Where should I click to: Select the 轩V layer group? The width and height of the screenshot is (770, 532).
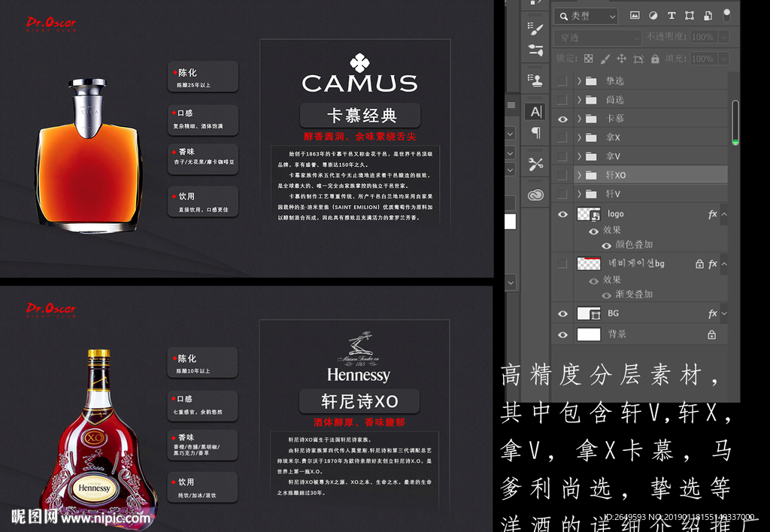(614, 194)
